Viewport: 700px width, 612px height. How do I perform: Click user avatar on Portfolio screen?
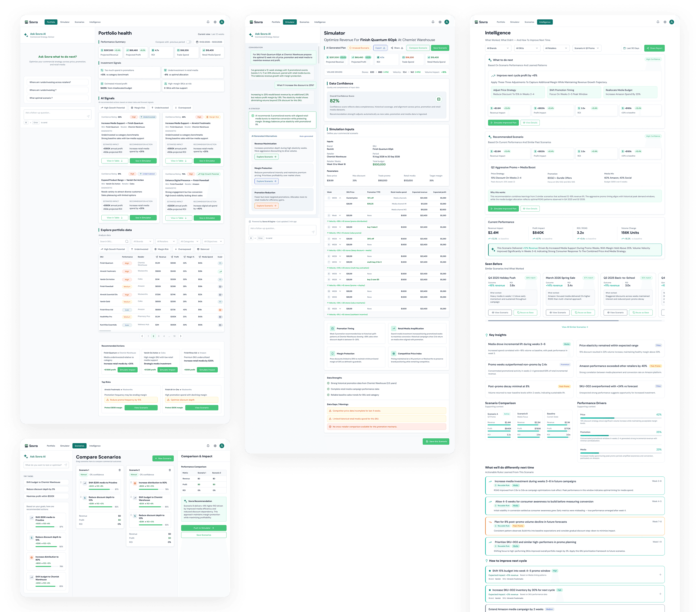(222, 22)
